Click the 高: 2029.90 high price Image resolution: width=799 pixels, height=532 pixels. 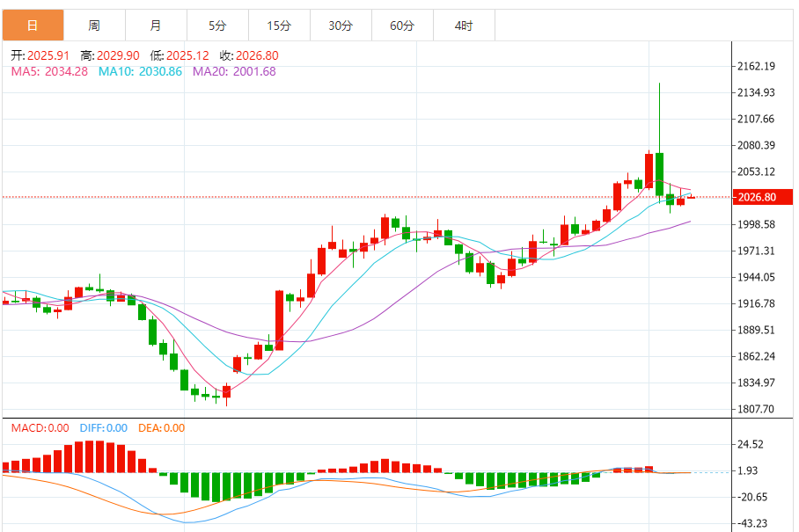(110, 55)
